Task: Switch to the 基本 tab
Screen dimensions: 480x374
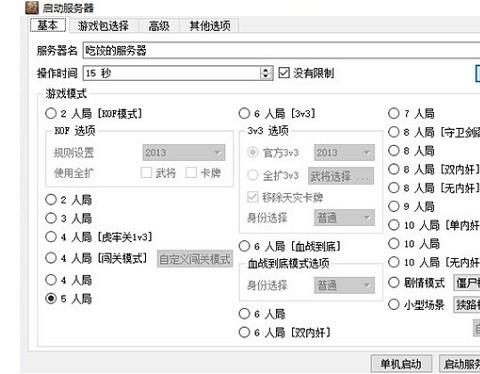Action: (x=48, y=25)
